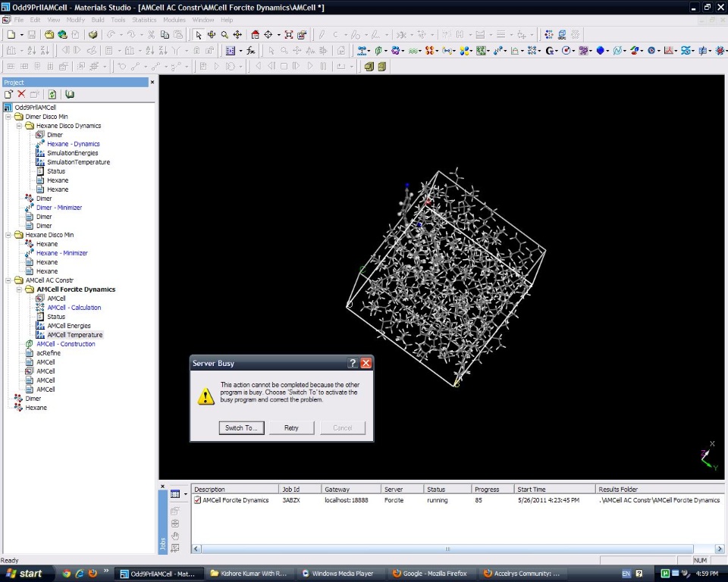Click the Cut scissors icon
Screen dimensions: 728x582
pyautogui.click(x=152, y=35)
